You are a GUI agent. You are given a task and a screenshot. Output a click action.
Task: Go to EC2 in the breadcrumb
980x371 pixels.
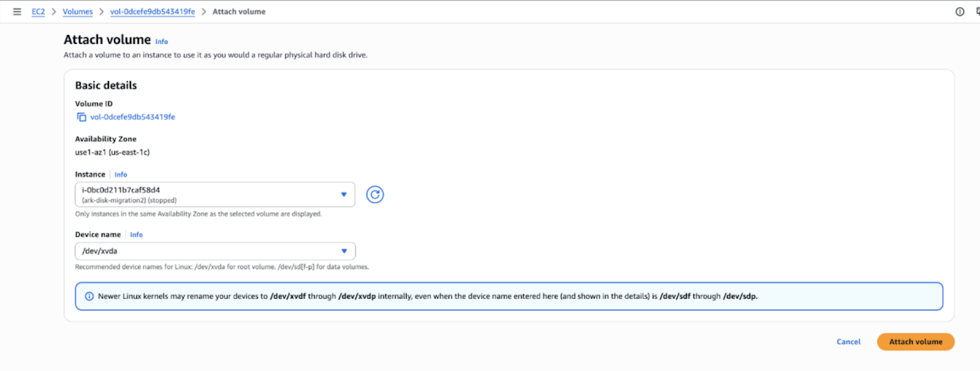(38, 12)
